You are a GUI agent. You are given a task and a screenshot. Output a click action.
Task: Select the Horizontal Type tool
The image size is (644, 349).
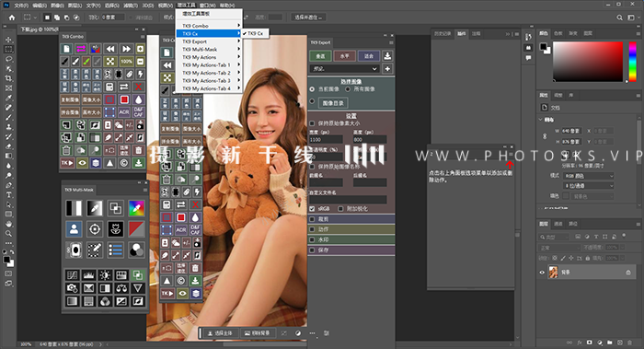pyautogui.click(x=8, y=195)
